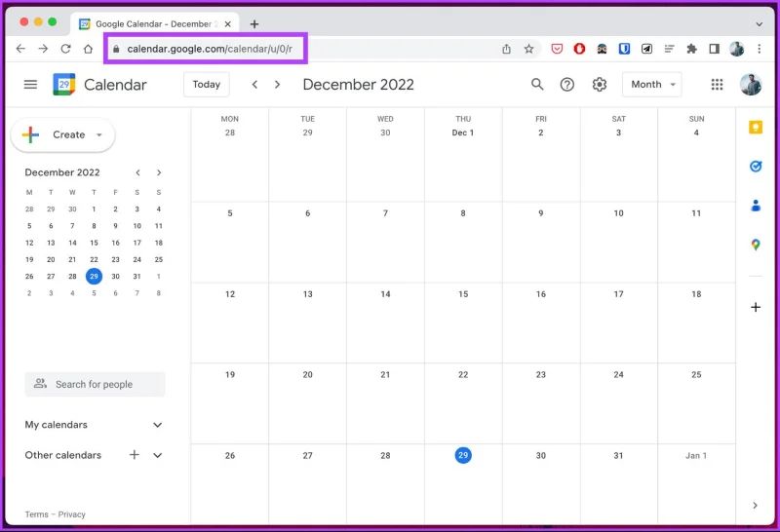This screenshot has height=532, width=780.
Task: Open day 20 in main grid
Action: click(x=307, y=375)
